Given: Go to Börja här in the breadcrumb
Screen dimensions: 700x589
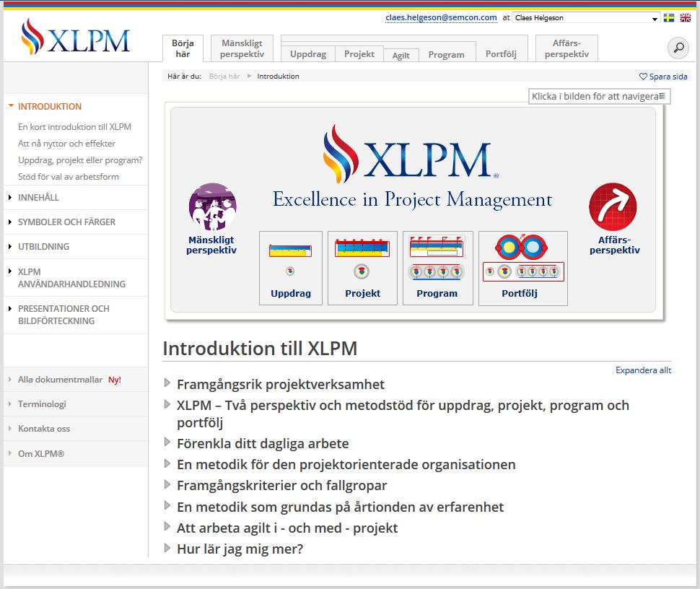Looking at the screenshot, I should pos(224,77).
